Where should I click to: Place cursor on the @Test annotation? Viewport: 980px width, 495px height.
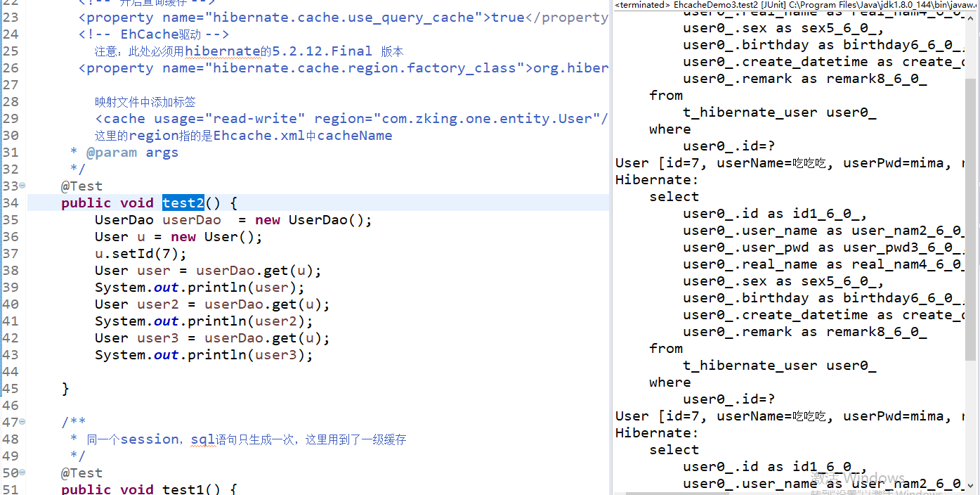pos(81,186)
